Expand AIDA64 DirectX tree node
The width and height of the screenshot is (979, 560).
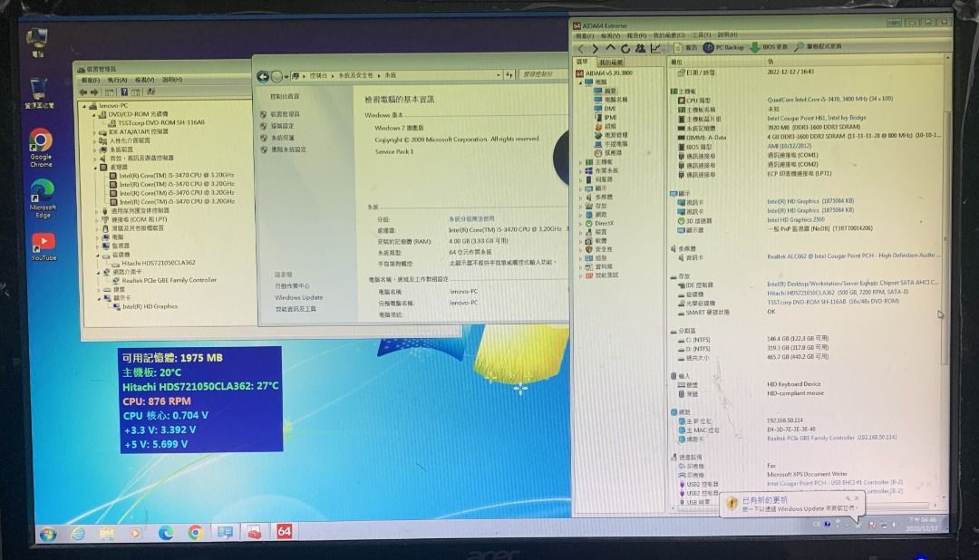click(581, 224)
